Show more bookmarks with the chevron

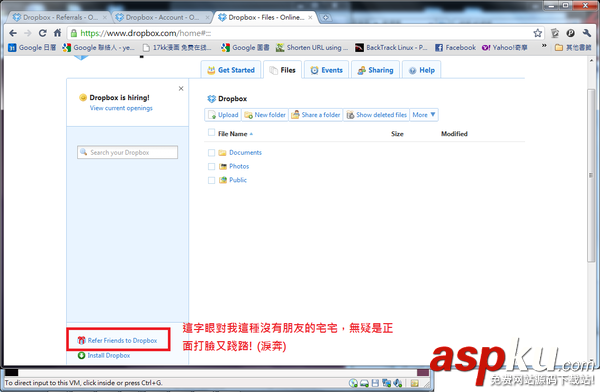point(544,46)
